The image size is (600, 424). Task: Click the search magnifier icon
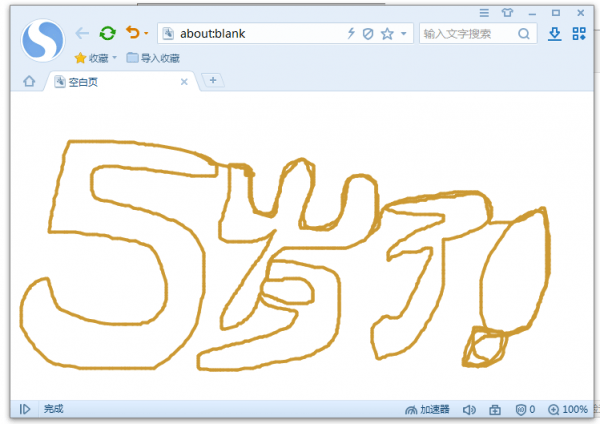point(524,34)
